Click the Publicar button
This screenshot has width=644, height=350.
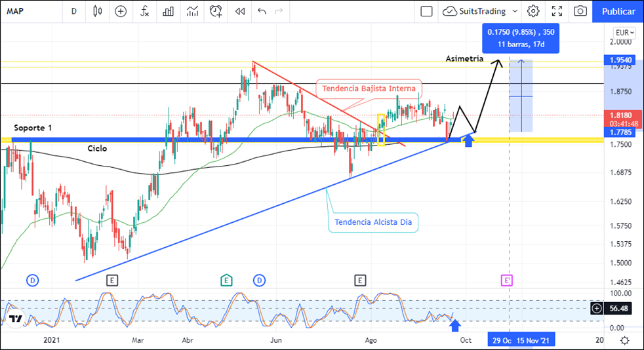click(x=618, y=11)
